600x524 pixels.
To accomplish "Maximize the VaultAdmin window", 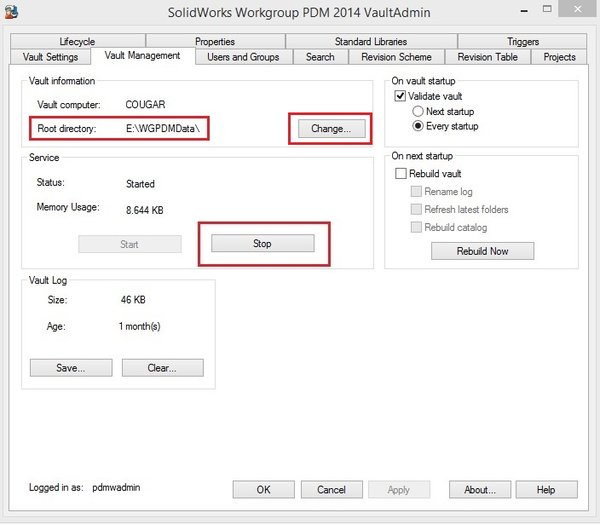I will [x=547, y=10].
